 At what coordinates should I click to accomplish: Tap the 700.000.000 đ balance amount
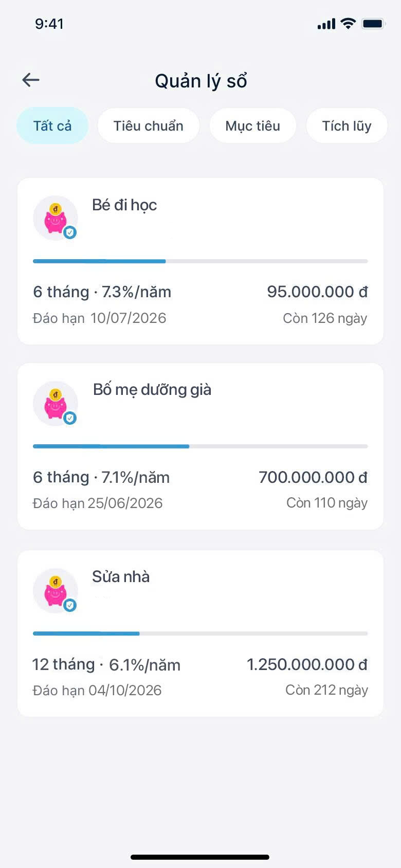pyautogui.click(x=313, y=477)
